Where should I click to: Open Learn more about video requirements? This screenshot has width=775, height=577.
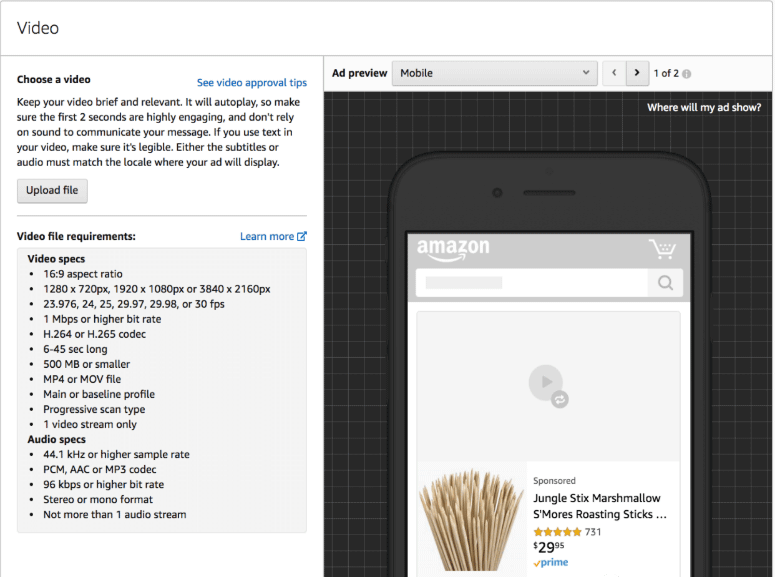(267, 237)
